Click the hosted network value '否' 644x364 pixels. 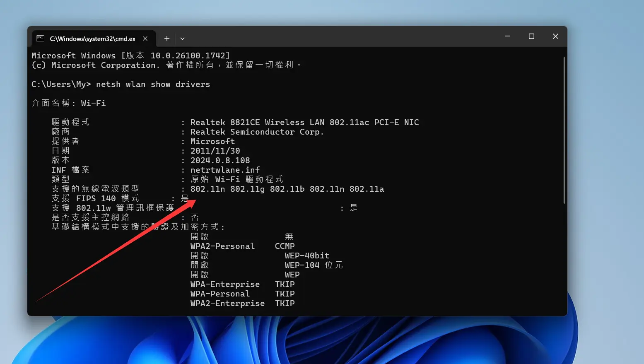[195, 217]
